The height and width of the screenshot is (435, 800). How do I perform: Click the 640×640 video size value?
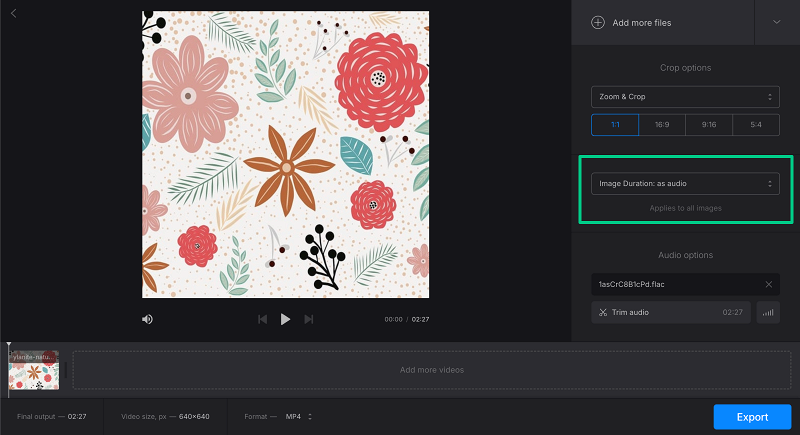pyautogui.click(x=194, y=417)
